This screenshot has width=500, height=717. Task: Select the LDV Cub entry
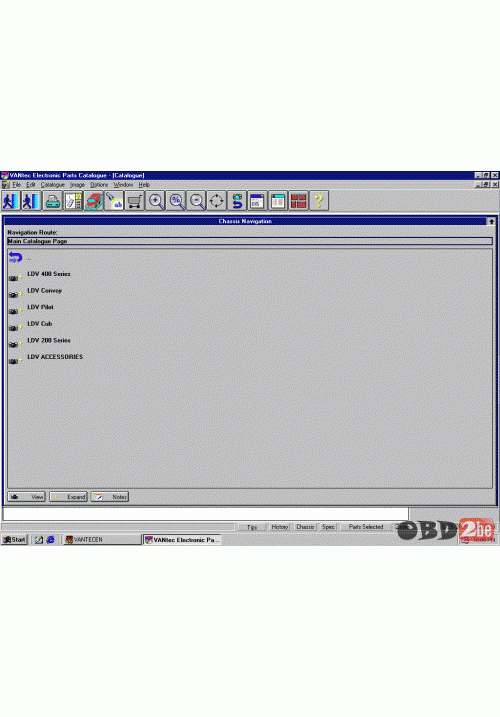click(x=40, y=324)
